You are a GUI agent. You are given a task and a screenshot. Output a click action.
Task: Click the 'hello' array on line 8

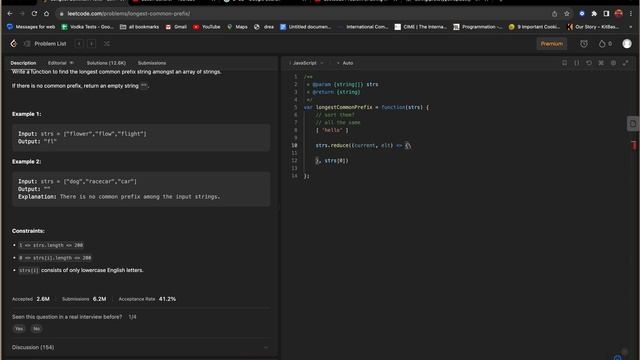[x=332, y=130]
